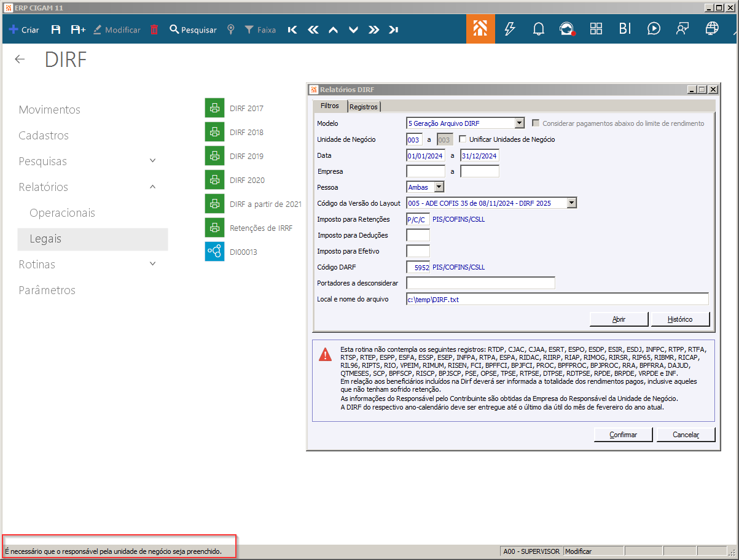The width and height of the screenshot is (739, 560).
Task: Click the red trash delete icon
Action: [x=154, y=29]
